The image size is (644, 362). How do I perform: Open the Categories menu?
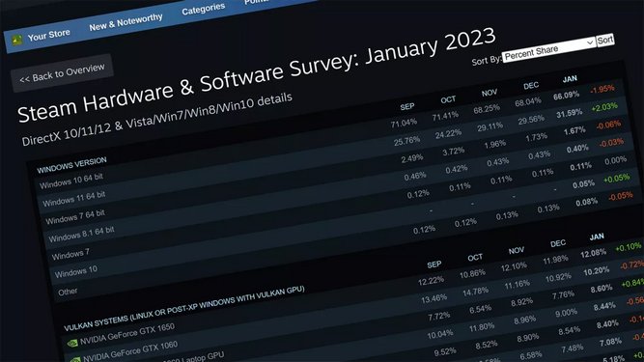204,9
